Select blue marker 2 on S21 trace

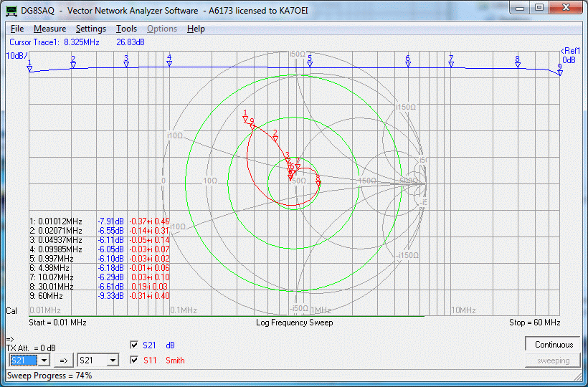(x=73, y=62)
